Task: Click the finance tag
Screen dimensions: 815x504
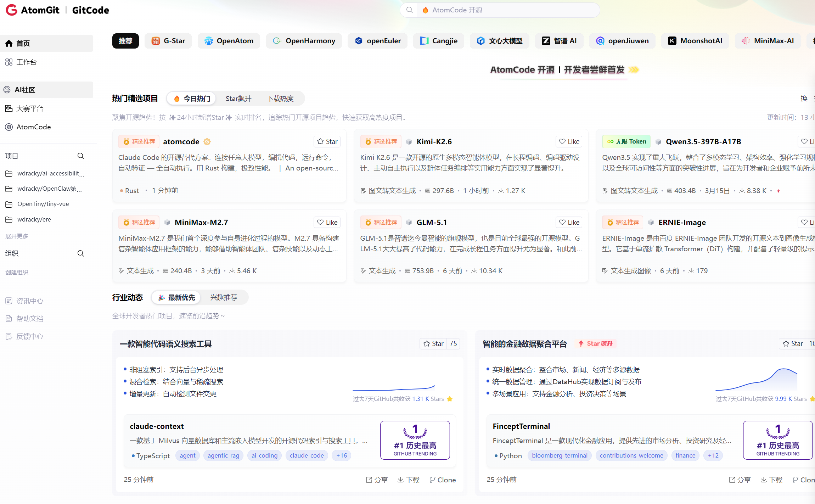Action: point(685,455)
